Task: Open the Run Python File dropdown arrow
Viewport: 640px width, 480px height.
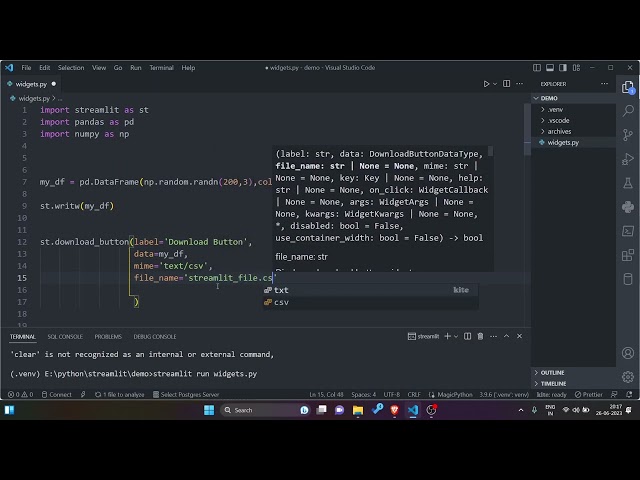Action: 495,84
